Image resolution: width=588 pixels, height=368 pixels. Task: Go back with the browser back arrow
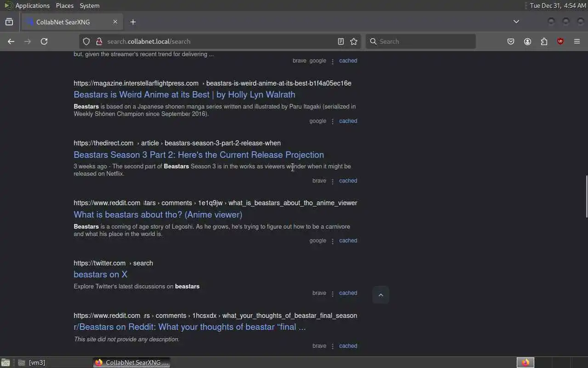coord(11,41)
